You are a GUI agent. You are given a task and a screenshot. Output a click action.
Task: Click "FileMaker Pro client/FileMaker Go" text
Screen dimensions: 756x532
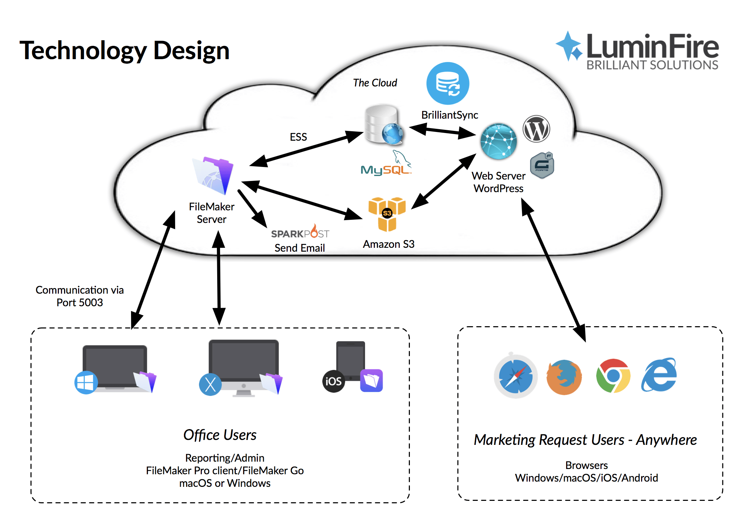225,470
